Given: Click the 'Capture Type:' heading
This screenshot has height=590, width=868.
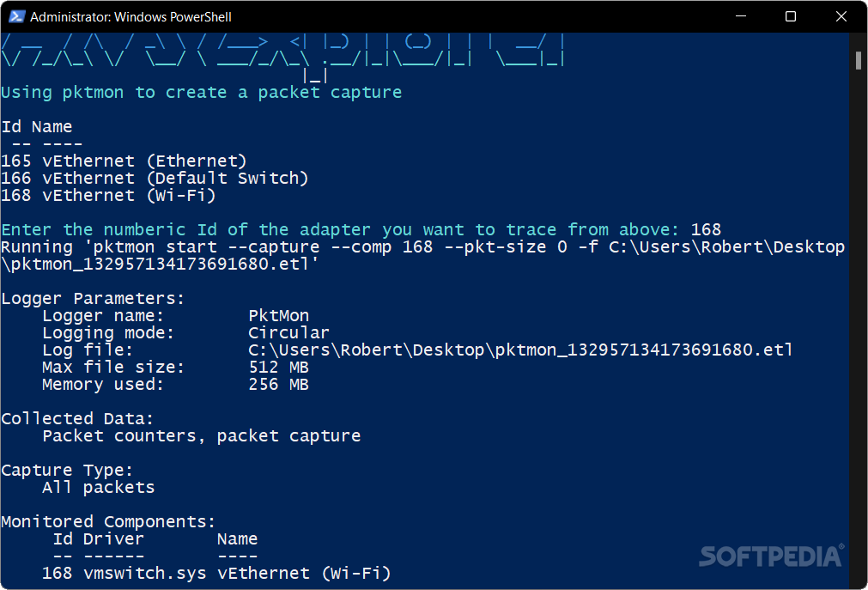Looking at the screenshot, I should (x=67, y=471).
